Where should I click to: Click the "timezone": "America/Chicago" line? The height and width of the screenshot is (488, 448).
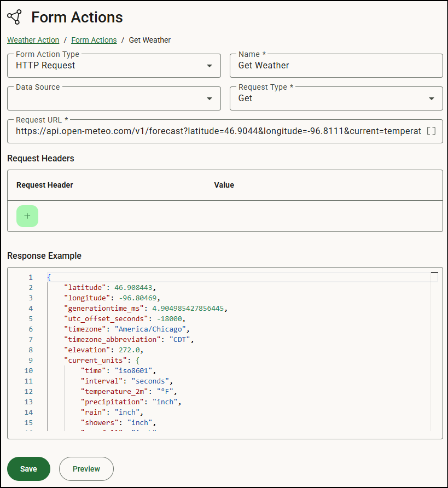[x=126, y=329]
